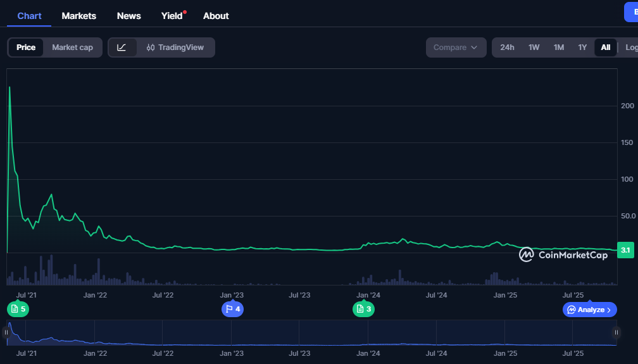Click the chart's price peak near Jul '21

[9, 87]
